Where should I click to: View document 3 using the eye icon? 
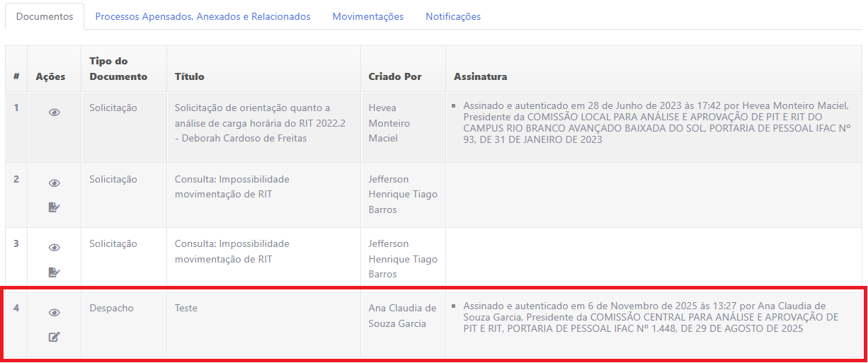[54, 248]
